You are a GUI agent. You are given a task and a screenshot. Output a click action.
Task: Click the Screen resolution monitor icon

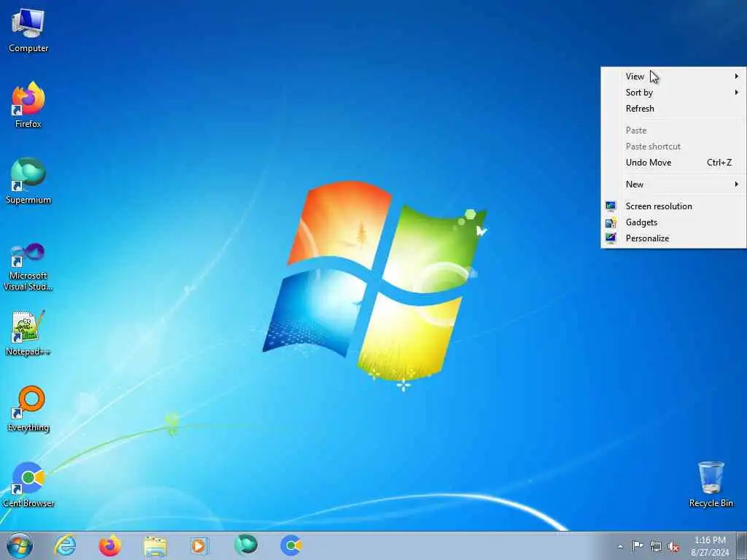click(611, 206)
